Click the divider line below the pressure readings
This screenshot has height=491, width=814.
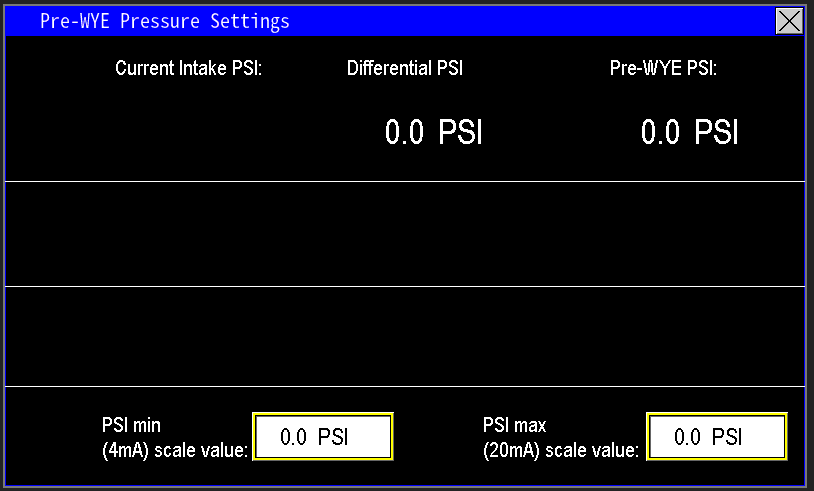pos(405,182)
